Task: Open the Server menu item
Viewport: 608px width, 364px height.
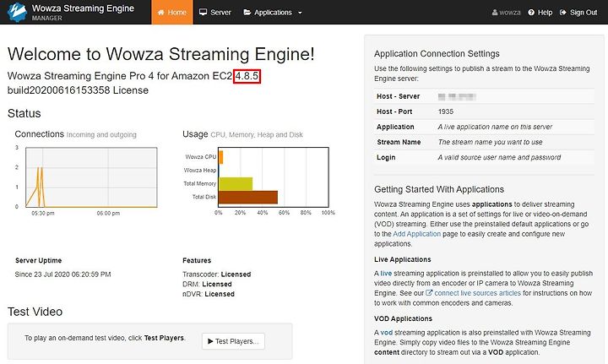Action: coord(214,12)
